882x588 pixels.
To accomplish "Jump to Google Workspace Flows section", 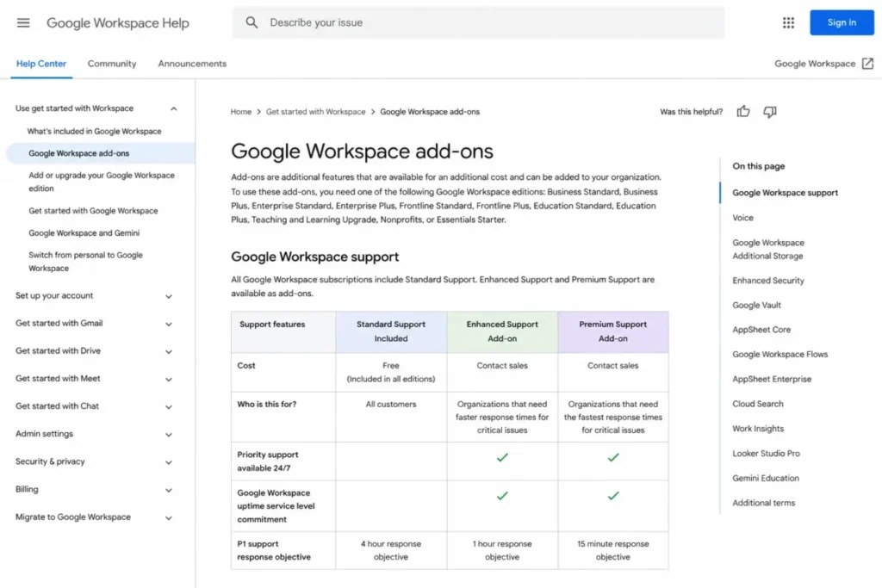I will 780,354.
